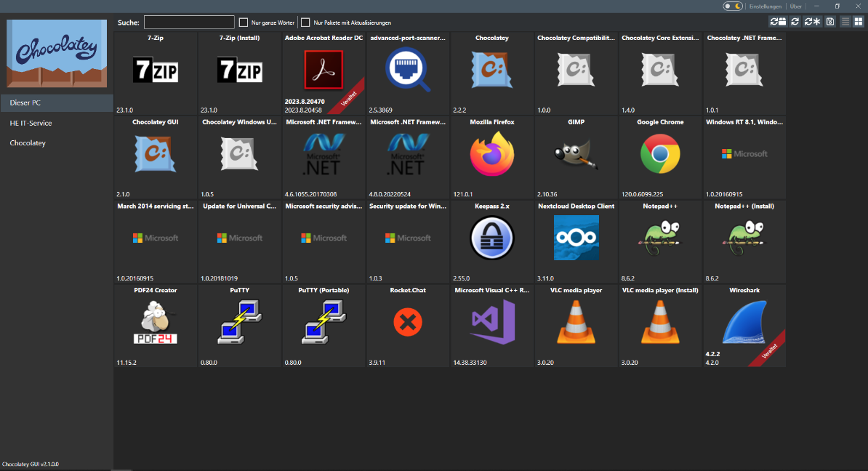The image size is (868, 471).
Task: Switch to list view layout
Action: tap(845, 22)
